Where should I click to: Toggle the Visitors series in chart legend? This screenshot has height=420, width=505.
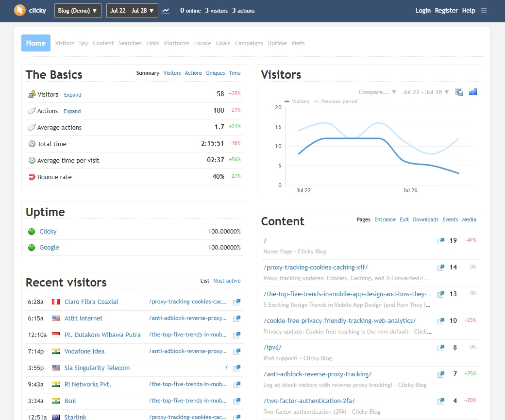pos(297,101)
